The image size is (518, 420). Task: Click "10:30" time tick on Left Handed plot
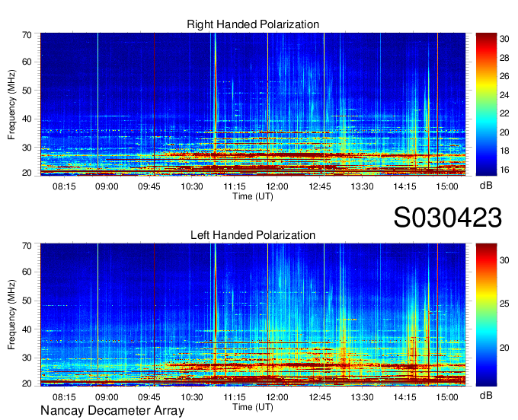click(192, 397)
